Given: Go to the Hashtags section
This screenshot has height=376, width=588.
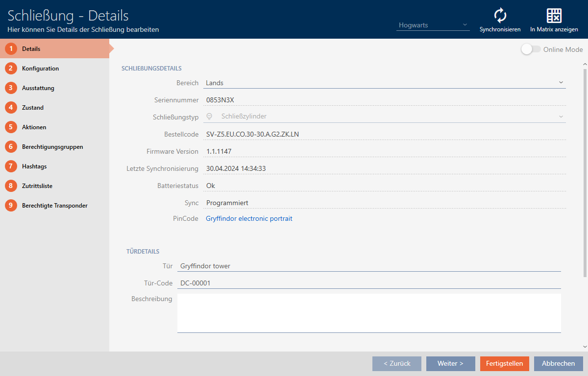Looking at the screenshot, I should 34,166.
